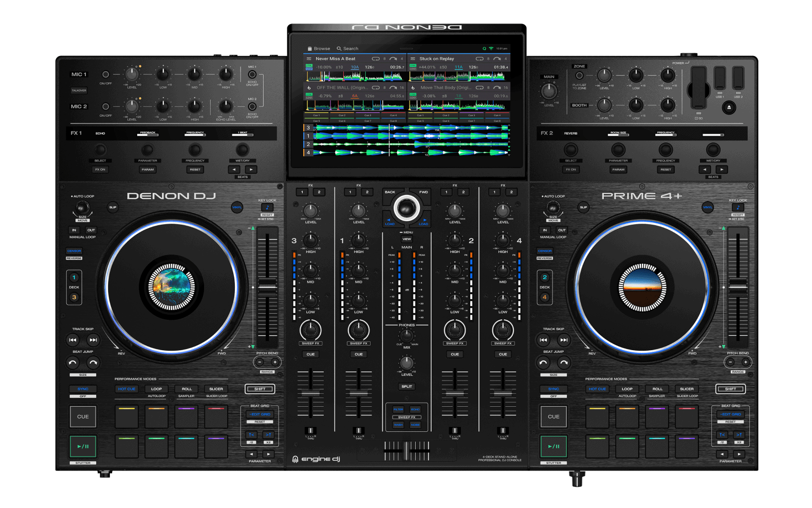This screenshot has height=508, width=812.
Task: Beat jump backward on the Denon DJ deck
Action: coord(73,363)
